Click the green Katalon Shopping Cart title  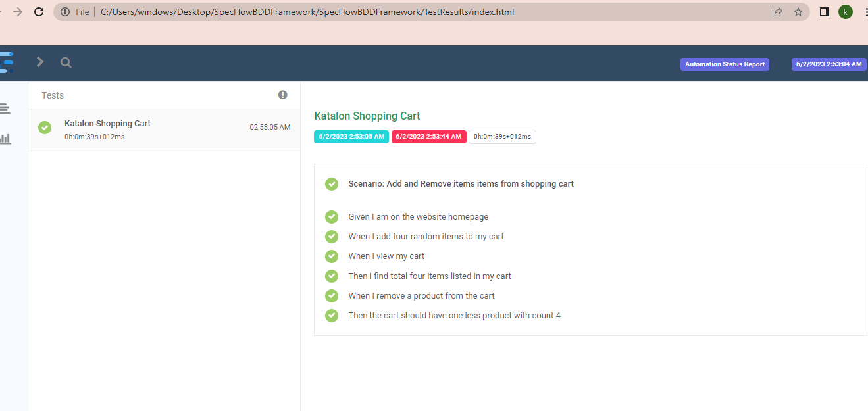click(x=367, y=116)
